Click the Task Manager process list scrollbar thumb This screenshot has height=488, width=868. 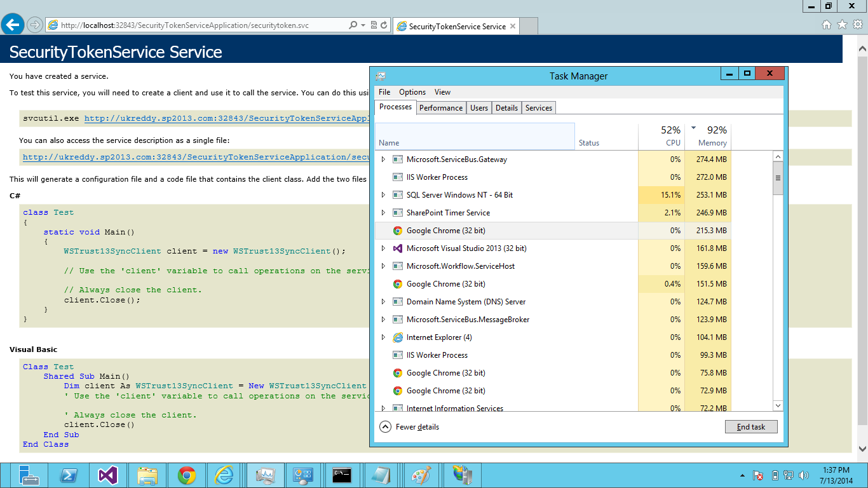click(x=778, y=178)
